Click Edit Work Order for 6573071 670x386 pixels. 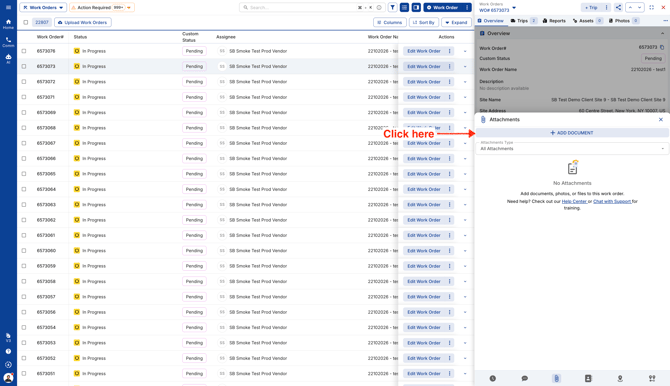423,97
